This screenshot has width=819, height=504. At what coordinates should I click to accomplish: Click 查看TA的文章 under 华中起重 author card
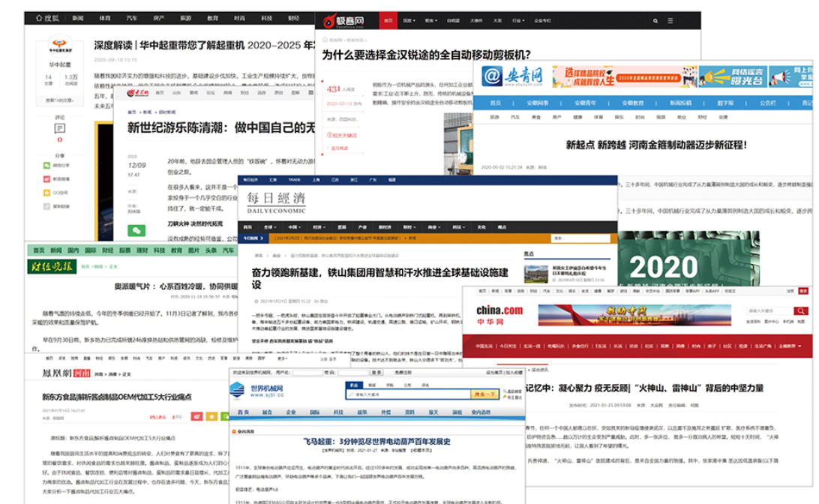tap(59, 100)
